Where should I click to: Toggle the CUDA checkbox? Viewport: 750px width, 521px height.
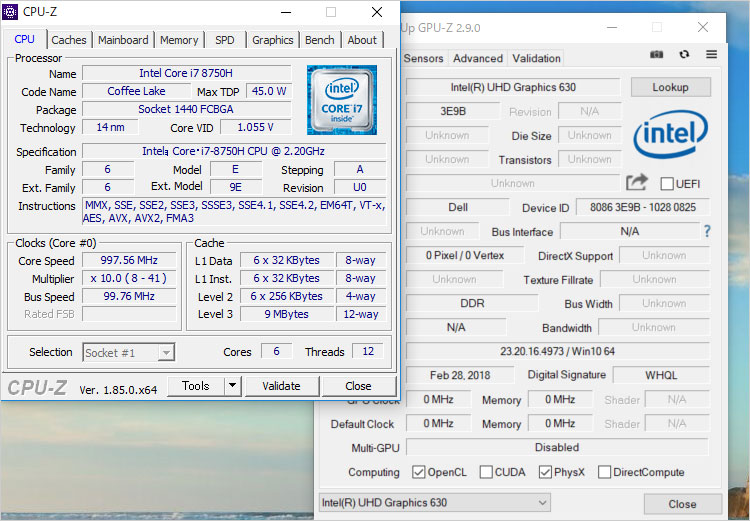coord(486,472)
